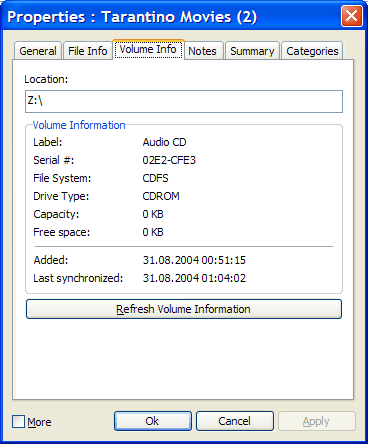Click the Location input field
The image size is (368, 444).
point(184,101)
